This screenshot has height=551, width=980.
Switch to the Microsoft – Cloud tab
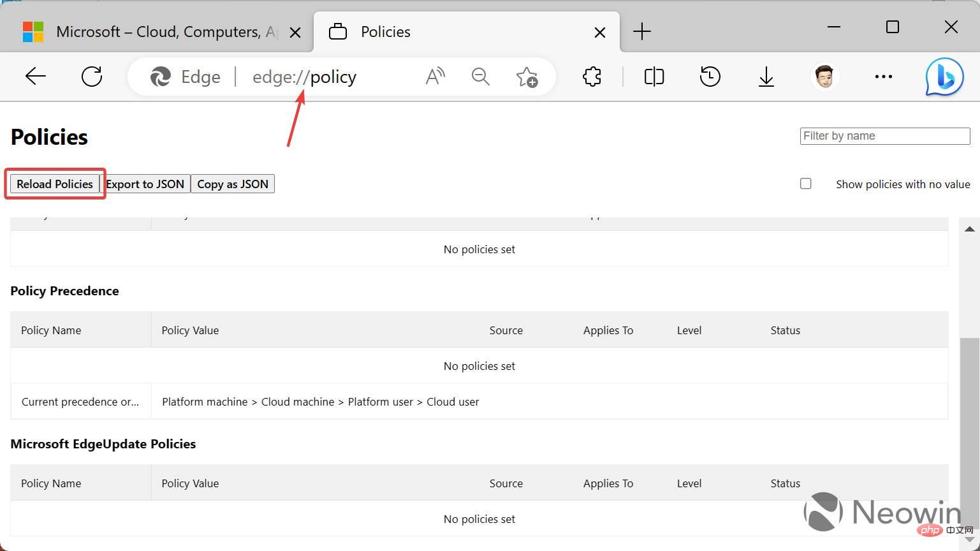point(156,32)
